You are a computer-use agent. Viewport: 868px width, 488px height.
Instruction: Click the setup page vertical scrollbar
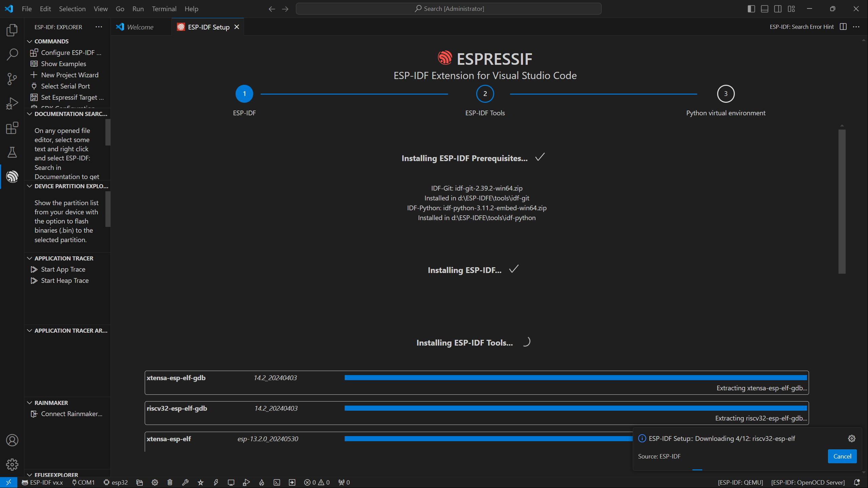click(842, 201)
